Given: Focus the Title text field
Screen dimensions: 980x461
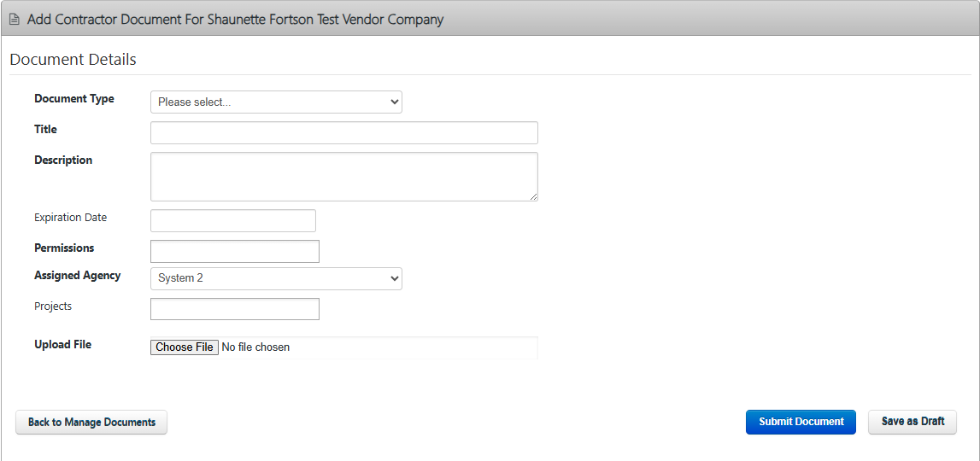Looking at the screenshot, I should tap(343, 133).
